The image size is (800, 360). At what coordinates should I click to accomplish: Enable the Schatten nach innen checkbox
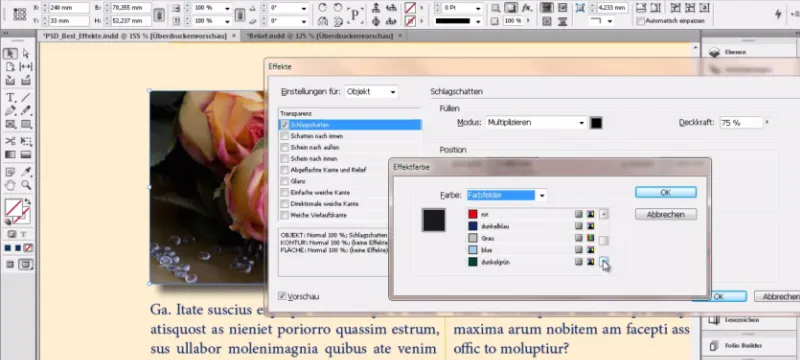284,136
